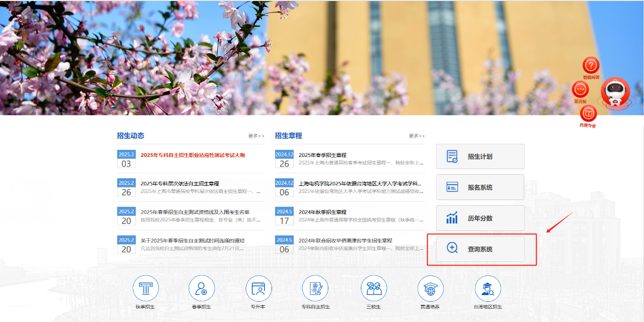Click the 贯通培养 graduation globe icon

tap(430, 288)
